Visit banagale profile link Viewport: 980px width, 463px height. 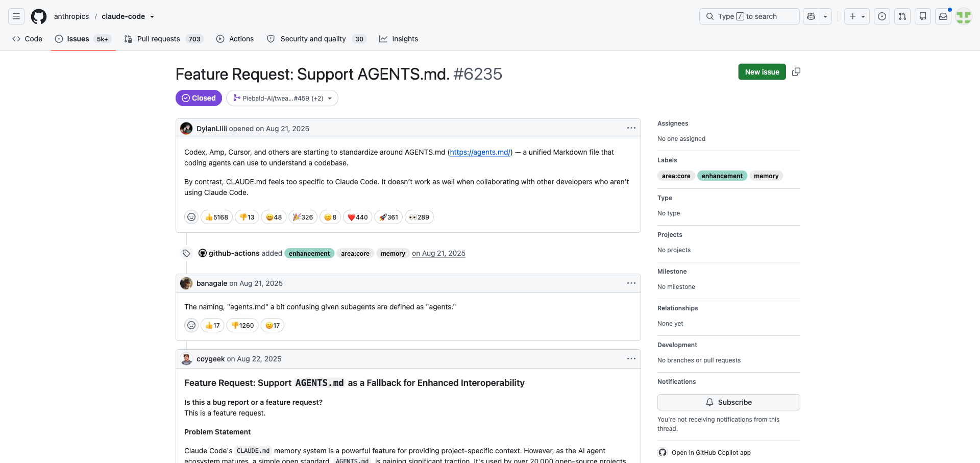(x=212, y=283)
